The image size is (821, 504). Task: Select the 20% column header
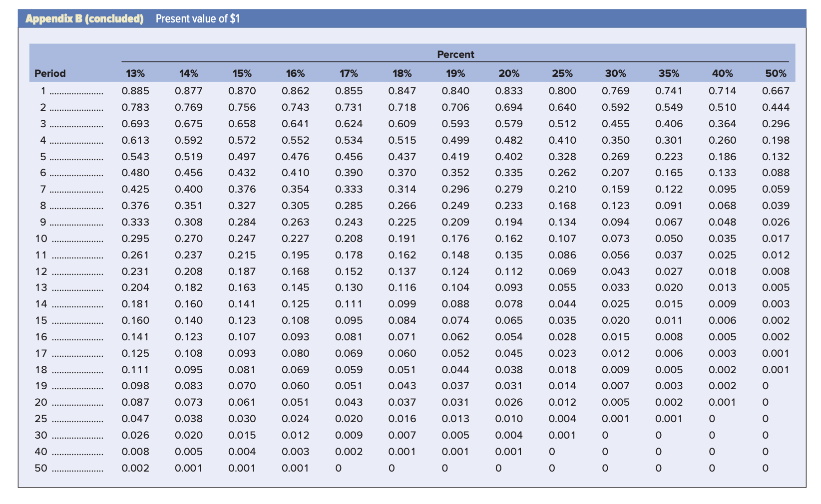[509, 73]
